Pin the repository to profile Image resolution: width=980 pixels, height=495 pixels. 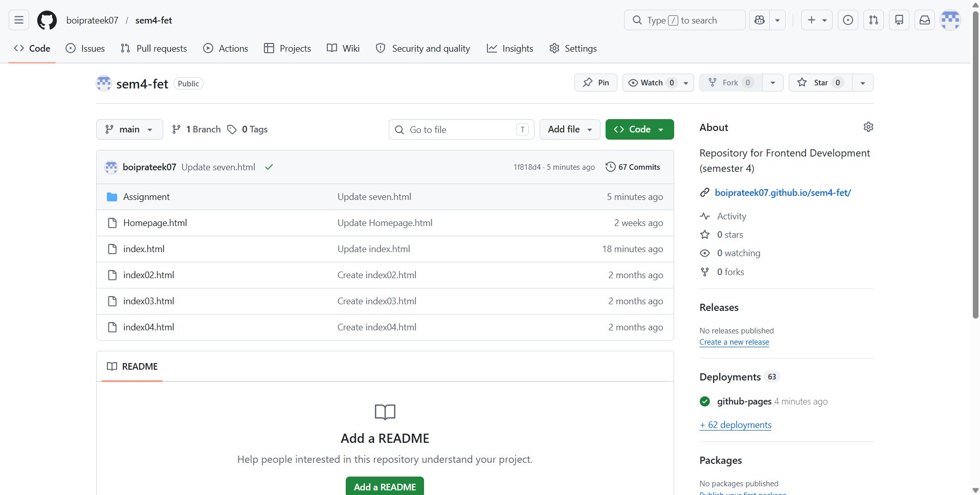tap(595, 83)
